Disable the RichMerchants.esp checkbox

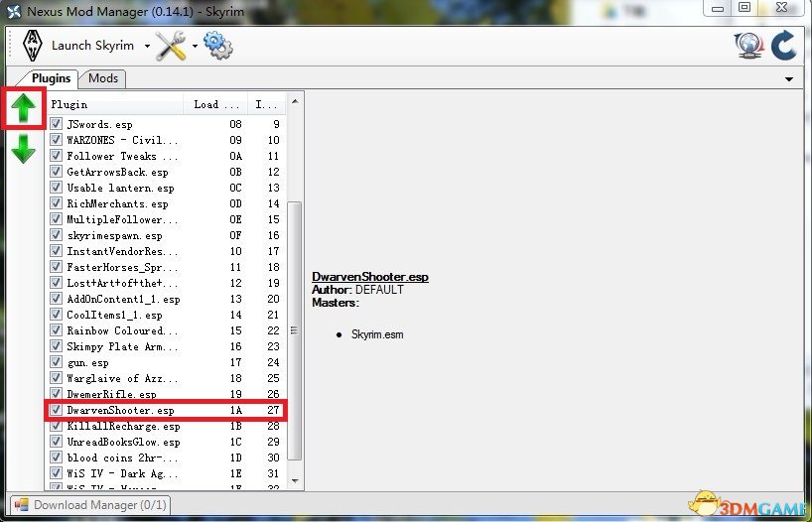point(56,203)
